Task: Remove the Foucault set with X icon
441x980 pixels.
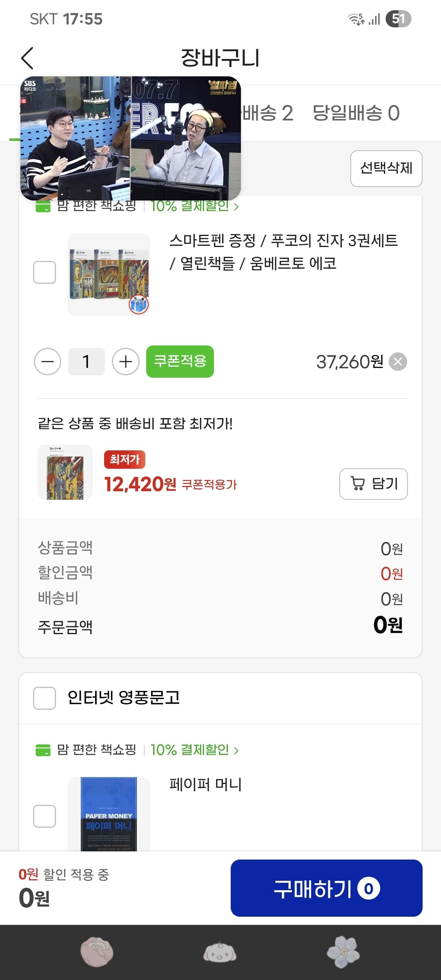Action: [398, 362]
